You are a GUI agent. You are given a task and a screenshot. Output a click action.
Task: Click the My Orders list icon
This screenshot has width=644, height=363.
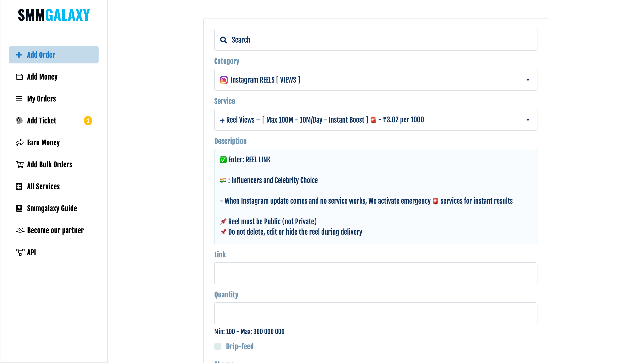(19, 99)
